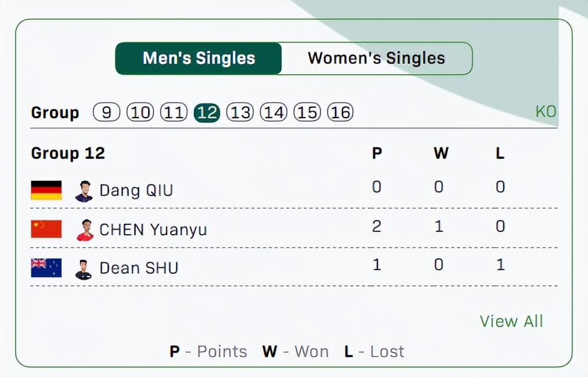Screen dimensions: 588x377
Task: Click the View All link
Action: (x=511, y=321)
